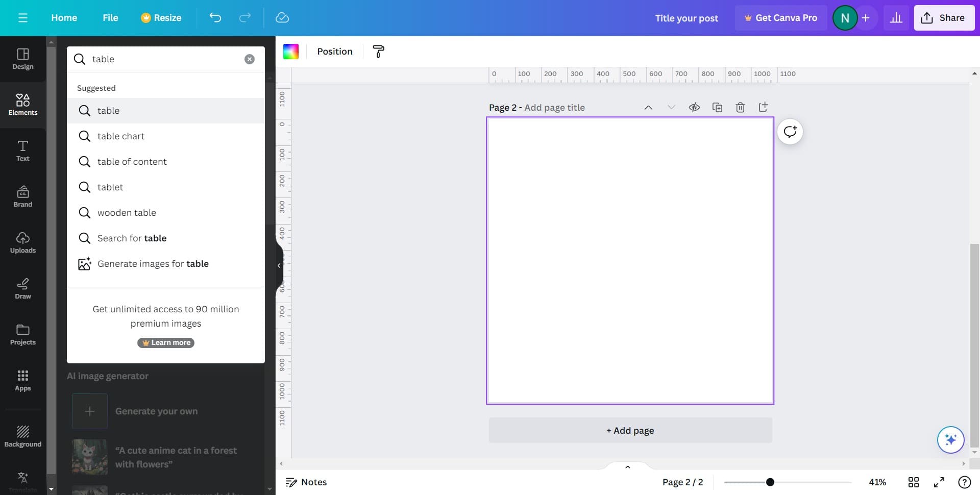980x495 pixels.
Task: Delete page 2 with the trash icon
Action: pos(740,107)
